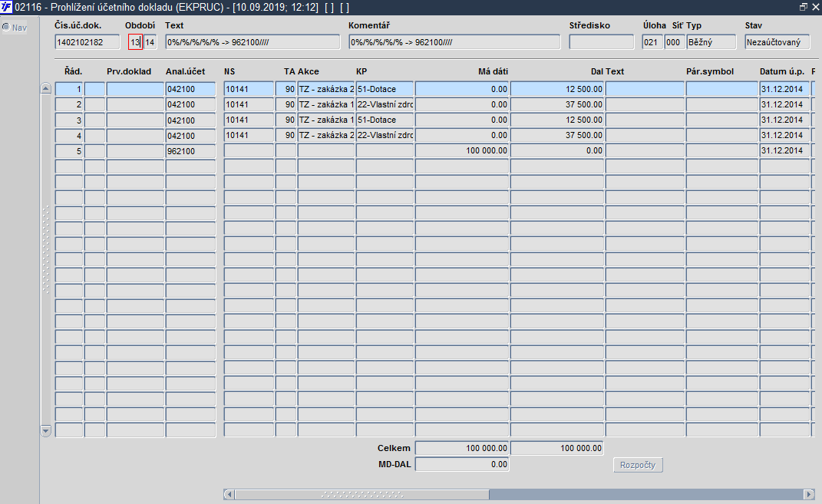Click Datum ú.p. 31.12.2014 in row 1
The image size is (822, 504).
click(x=785, y=89)
